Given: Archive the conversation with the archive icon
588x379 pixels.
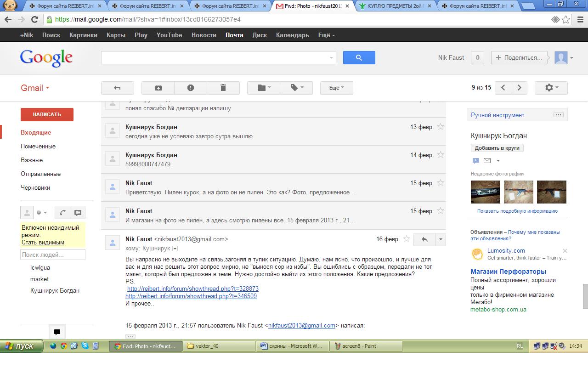Looking at the screenshot, I should point(158,88).
